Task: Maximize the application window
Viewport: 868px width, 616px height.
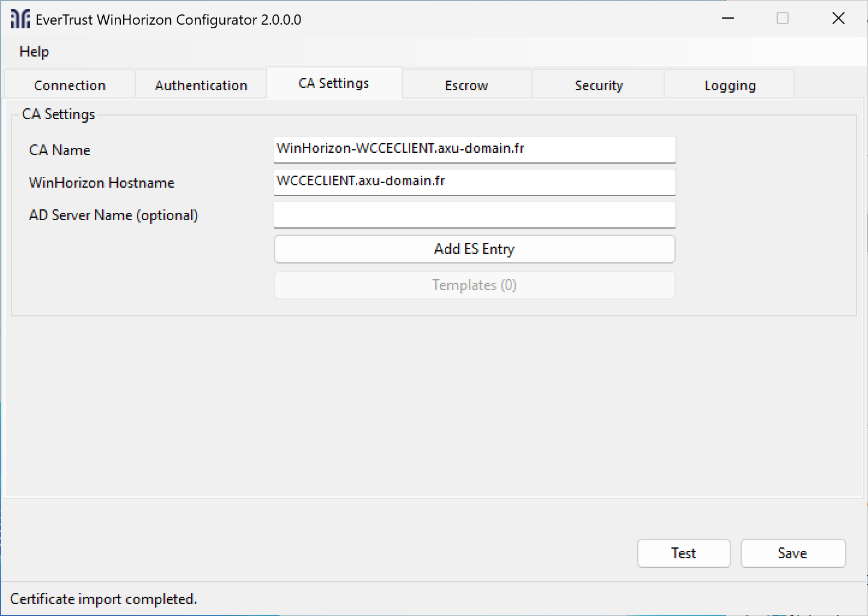Action: (782, 18)
